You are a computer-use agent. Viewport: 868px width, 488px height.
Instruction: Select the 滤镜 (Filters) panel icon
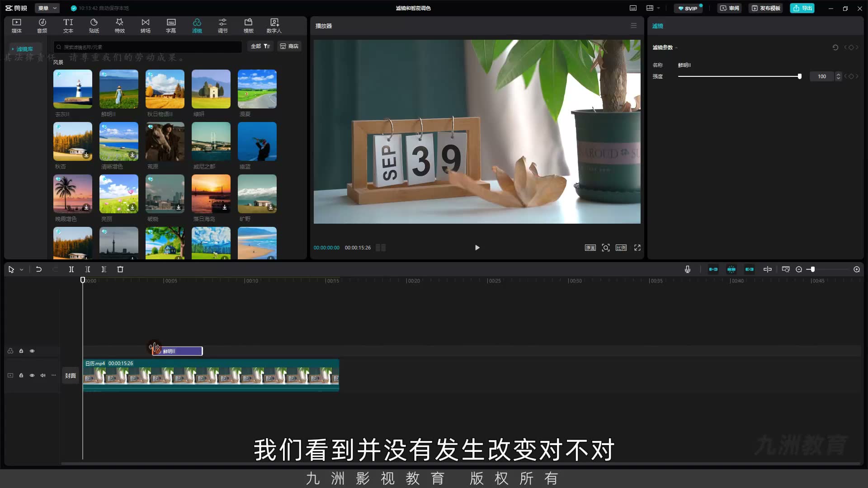click(197, 26)
